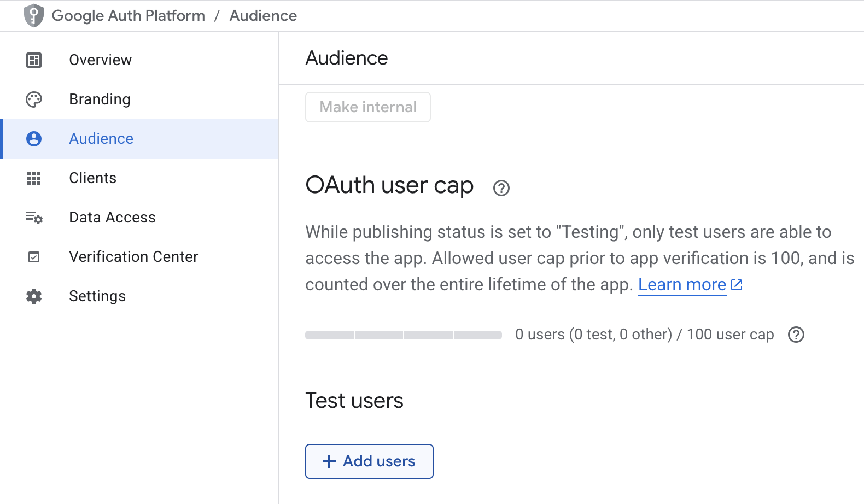Image resolution: width=864 pixels, height=504 pixels.
Task: Click the '0 users (0 test, 0 other)' text
Action: click(594, 335)
